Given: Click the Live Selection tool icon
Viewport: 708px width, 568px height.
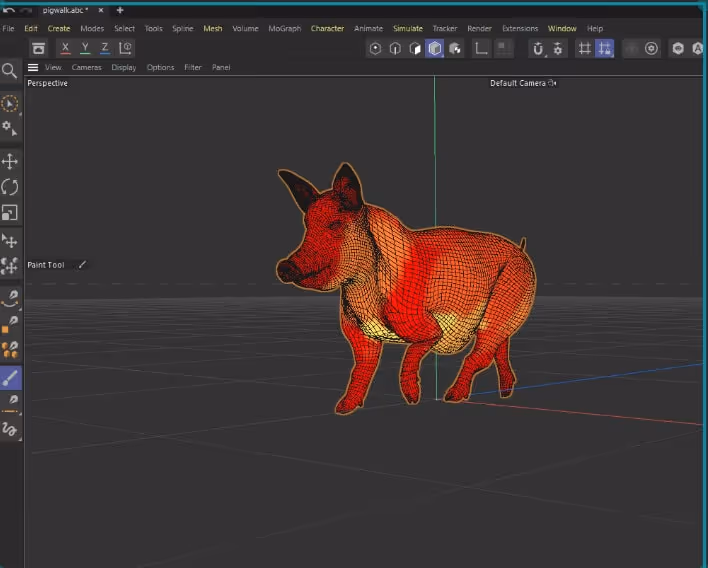Looking at the screenshot, I should pos(10,104).
